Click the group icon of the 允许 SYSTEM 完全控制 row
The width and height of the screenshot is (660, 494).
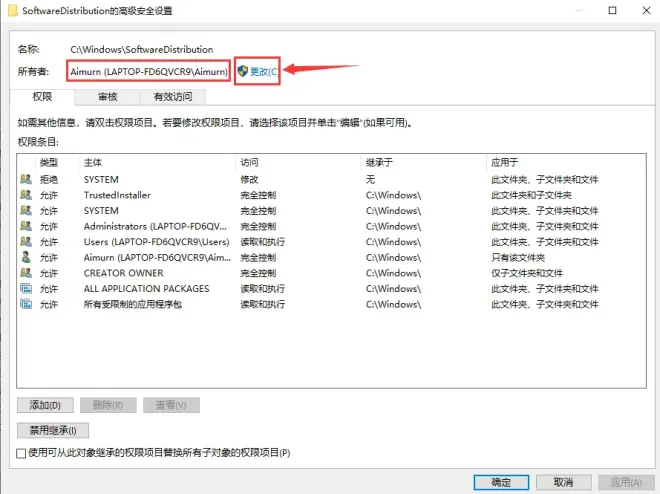coord(26,210)
